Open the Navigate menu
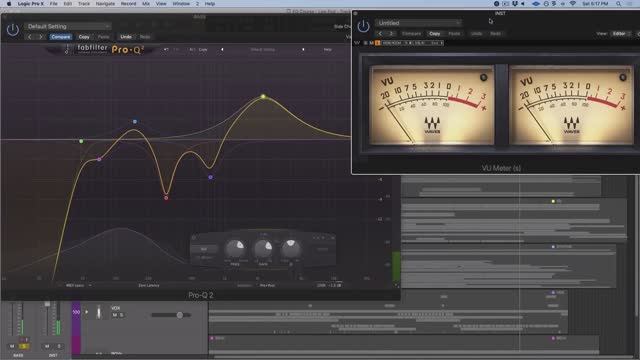640x360 pixels. [x=105, y=4]
